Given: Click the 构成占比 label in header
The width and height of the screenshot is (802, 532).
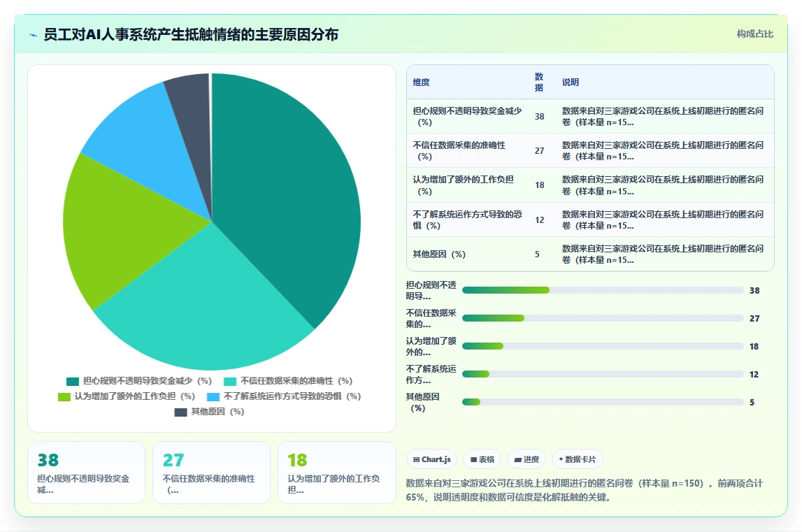Looking at the screenshot, I should [754, 34].
